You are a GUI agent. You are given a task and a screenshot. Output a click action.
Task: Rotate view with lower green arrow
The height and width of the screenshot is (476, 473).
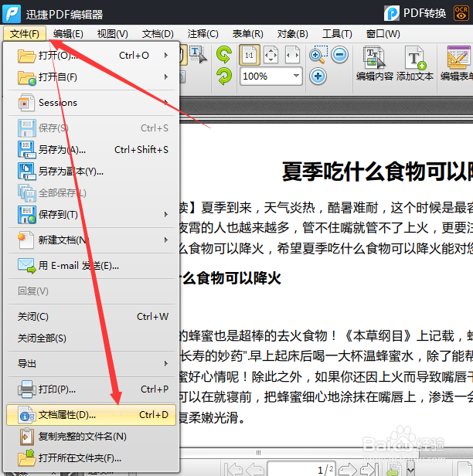[x=224, y=76]
